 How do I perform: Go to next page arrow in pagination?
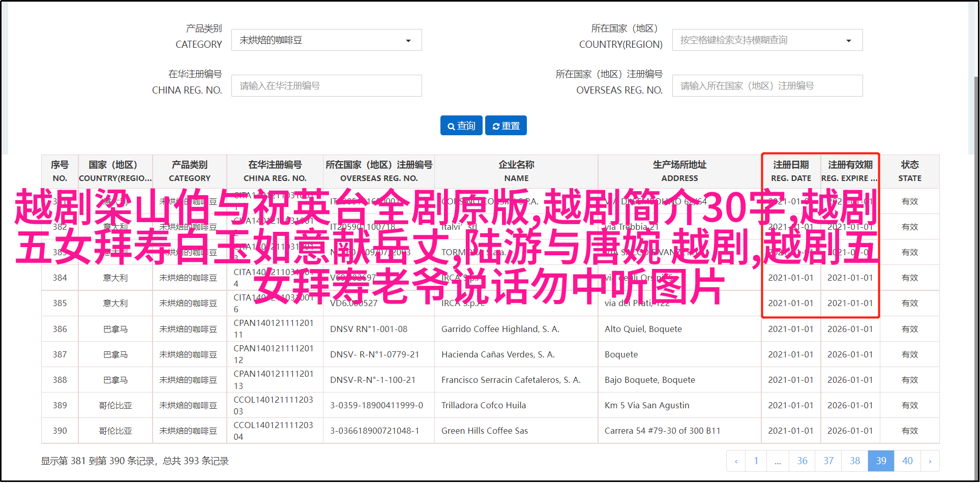point(930,461)
